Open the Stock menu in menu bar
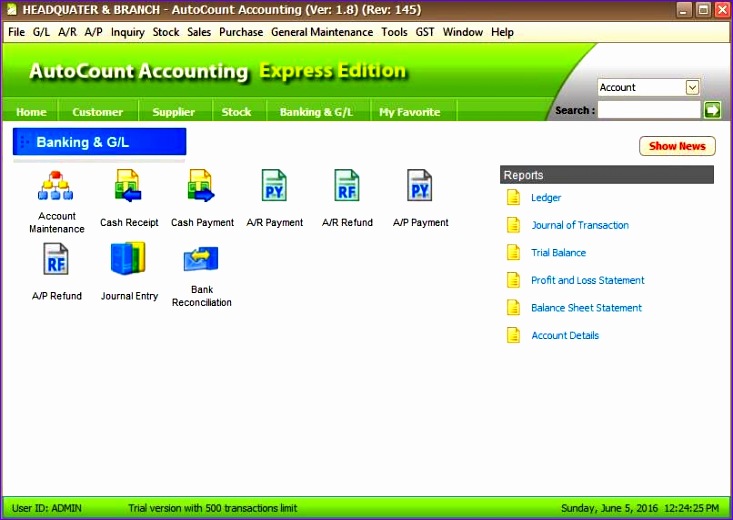The width and height of the screenshot is (733, 520). pyautogui.click(x=166, y=32)
